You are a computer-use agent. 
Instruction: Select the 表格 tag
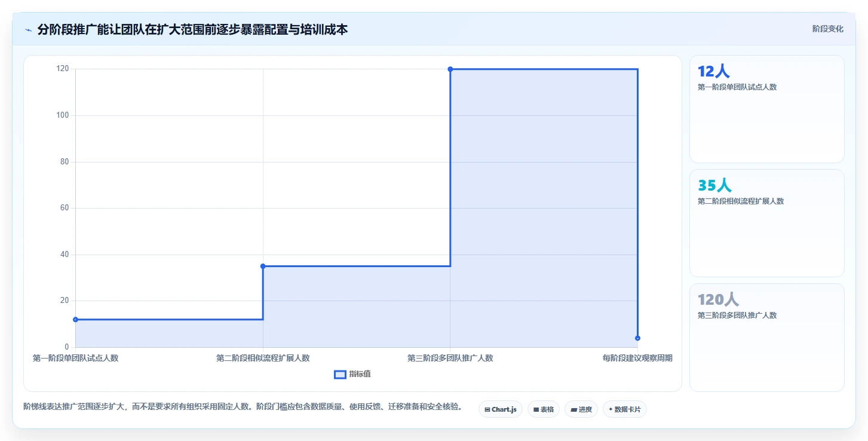coord(543,409)
